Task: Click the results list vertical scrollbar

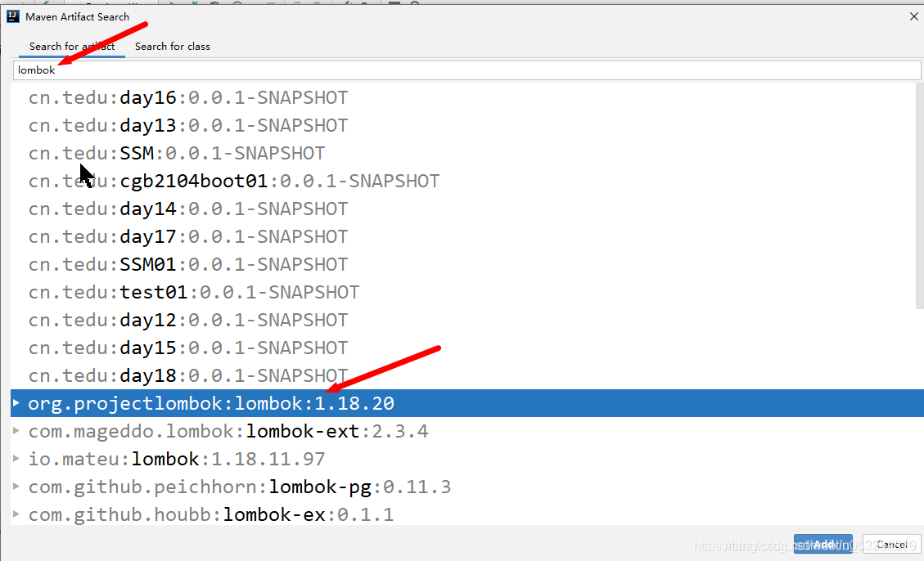Action: pos(919,195)
